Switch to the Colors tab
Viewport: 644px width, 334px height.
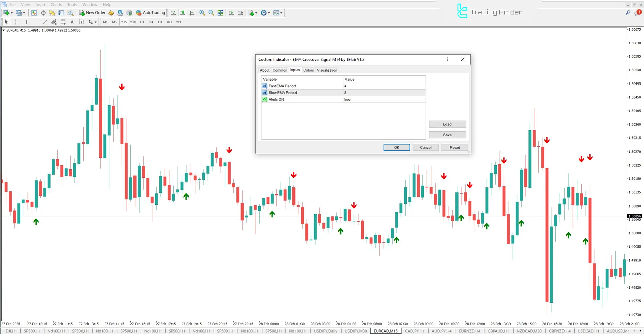pyautogui.click(x=308, y=70)
